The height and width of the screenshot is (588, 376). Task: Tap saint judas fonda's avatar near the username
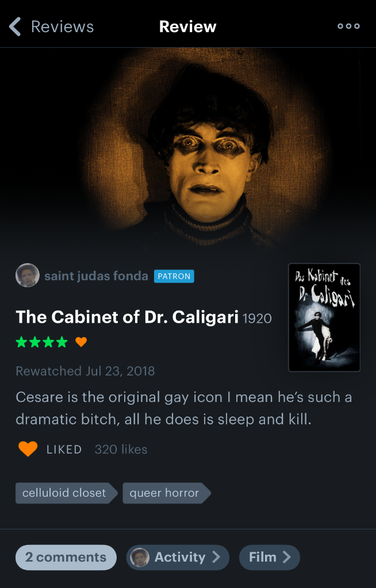pos(28,275)
